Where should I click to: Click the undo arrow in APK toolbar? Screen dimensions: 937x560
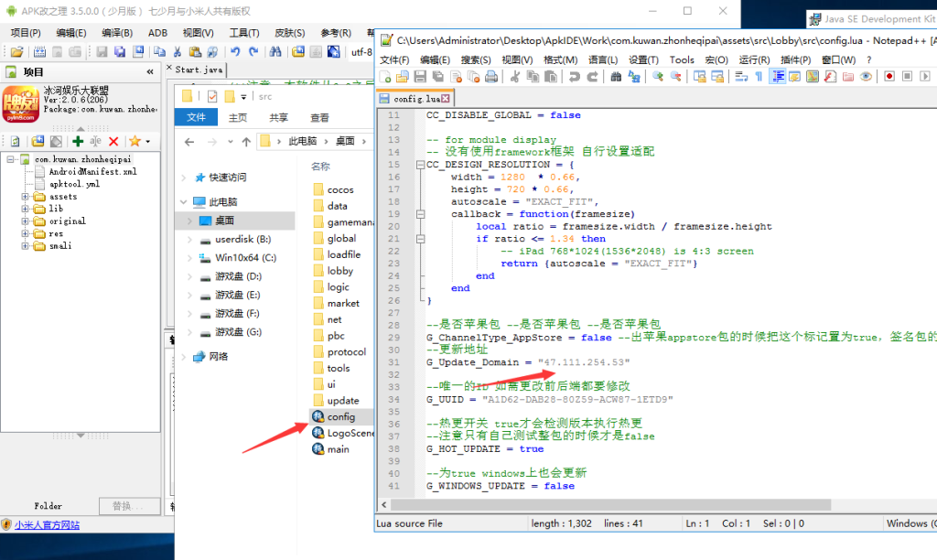coord(236,52)
